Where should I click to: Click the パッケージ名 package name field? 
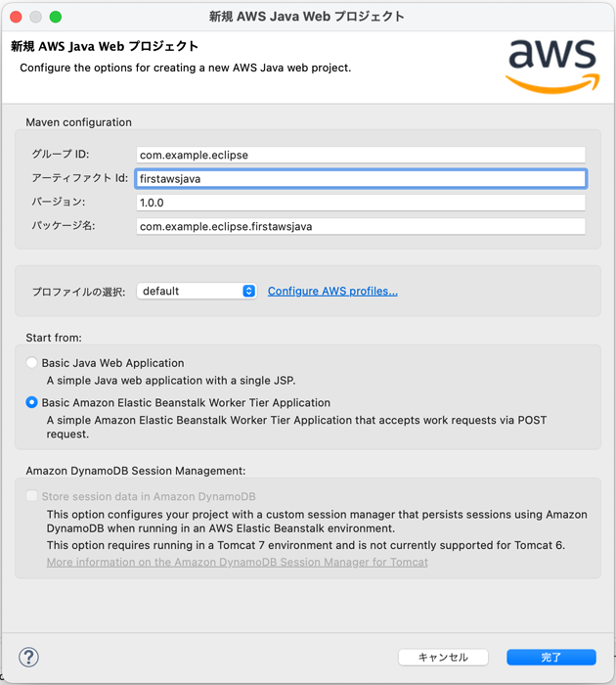click(361, 226)
